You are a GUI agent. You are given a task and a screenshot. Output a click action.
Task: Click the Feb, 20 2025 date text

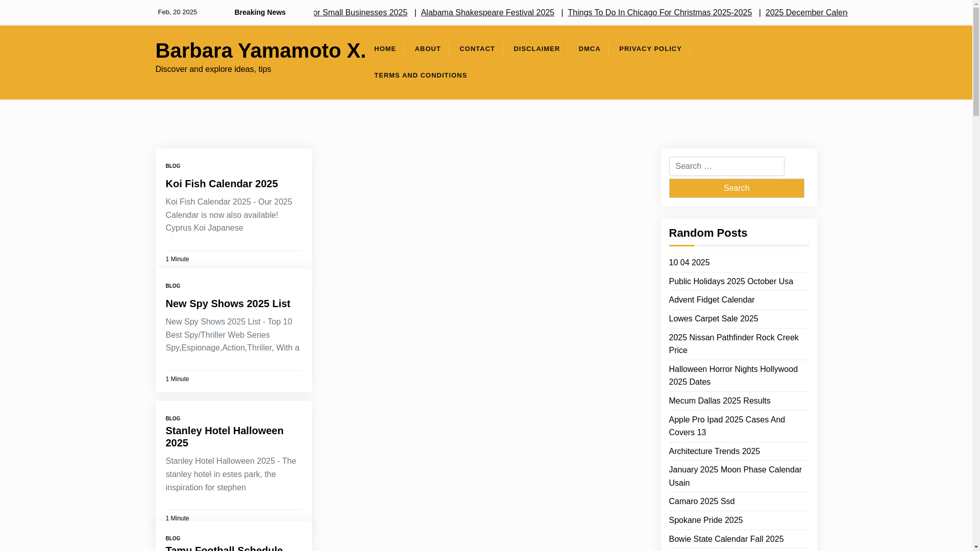tap(177, 12)
